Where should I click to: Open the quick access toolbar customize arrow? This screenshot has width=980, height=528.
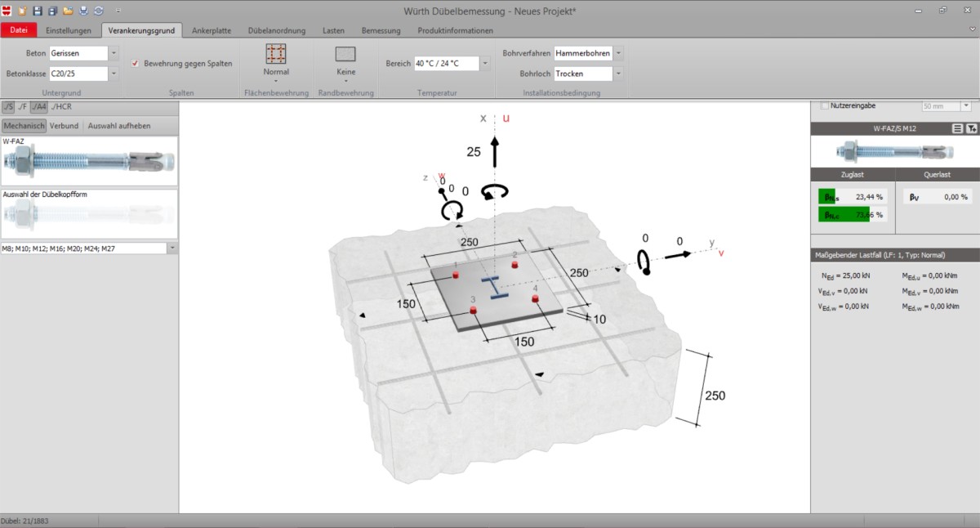click(x=118, y=11)
